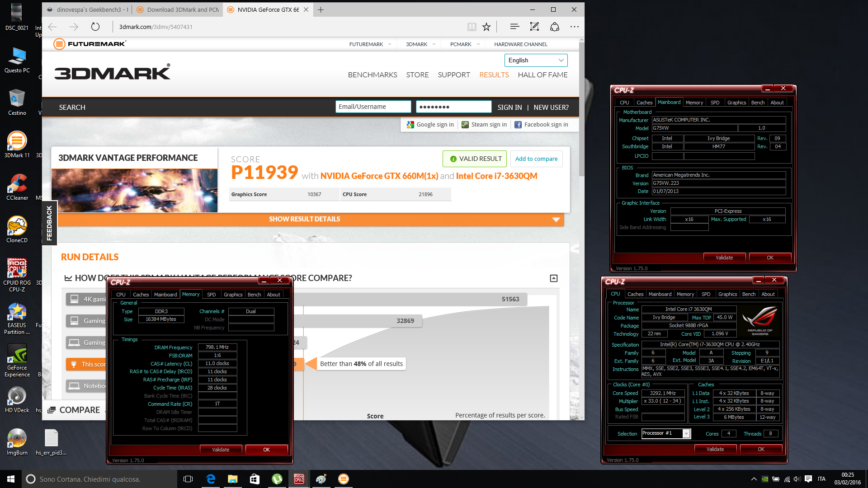The height and width of the screenshot is (488, 868).
Task: Open Caches tab in processor CPU-Z window
Action: [635, 294]
